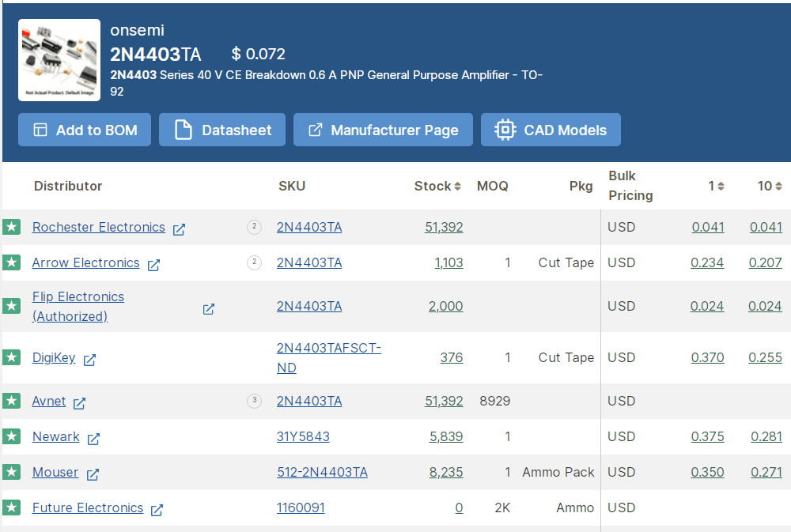Open Rochester Electronics distributor link

pos(98,227)
